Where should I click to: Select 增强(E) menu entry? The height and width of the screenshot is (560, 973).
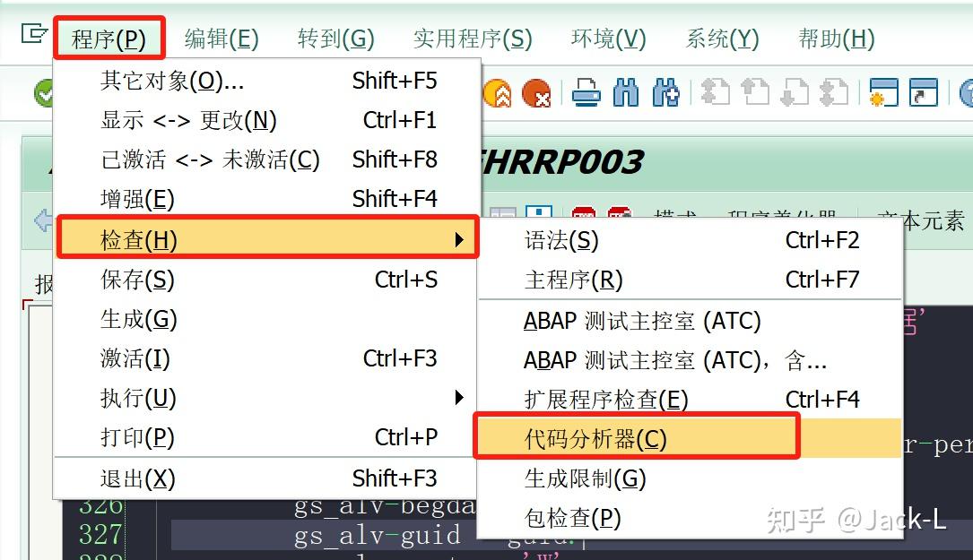click(x=267, y=199)
